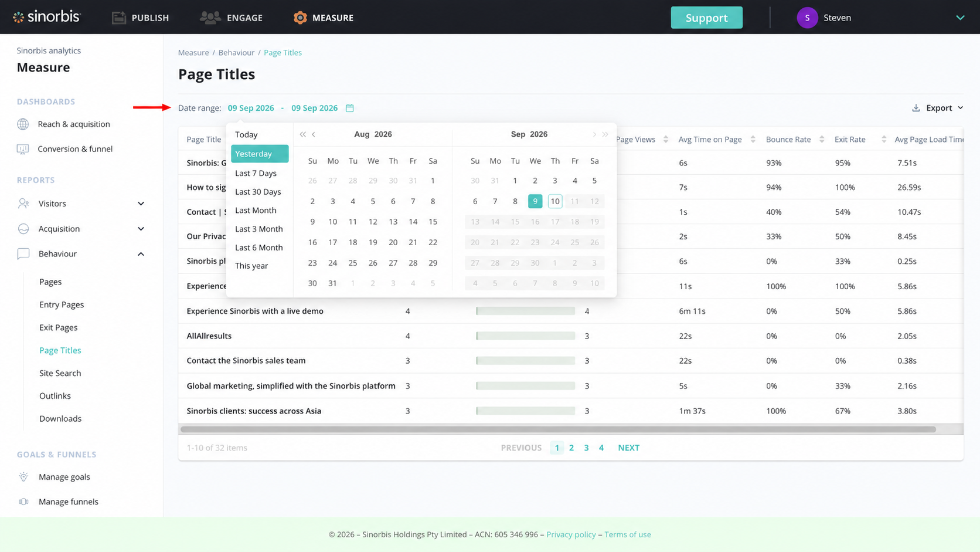Open the Terms of use link
The height and width of the screenshot is (552, 980).
[x=628, y=534]
